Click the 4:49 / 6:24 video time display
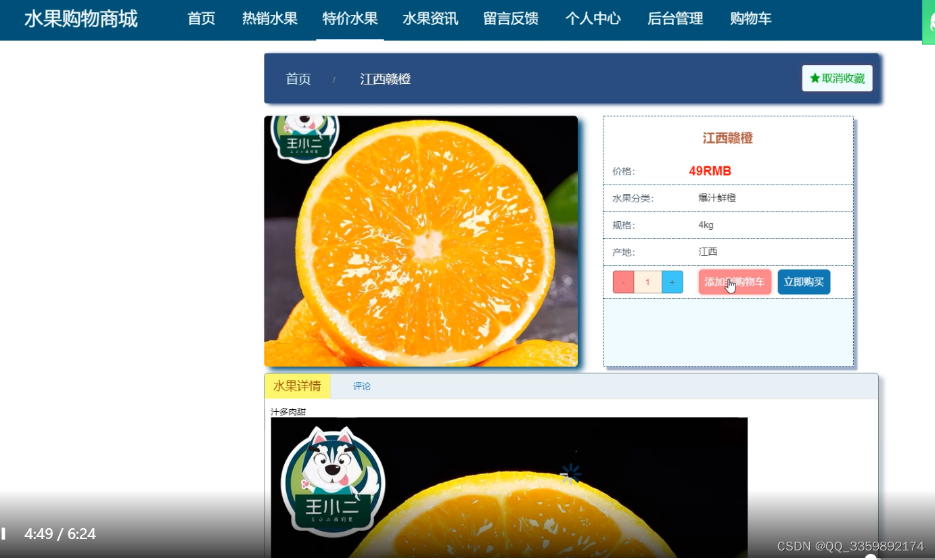Viewport: 935px width, 560px height. pyautogui.click(x=60, y=534)
